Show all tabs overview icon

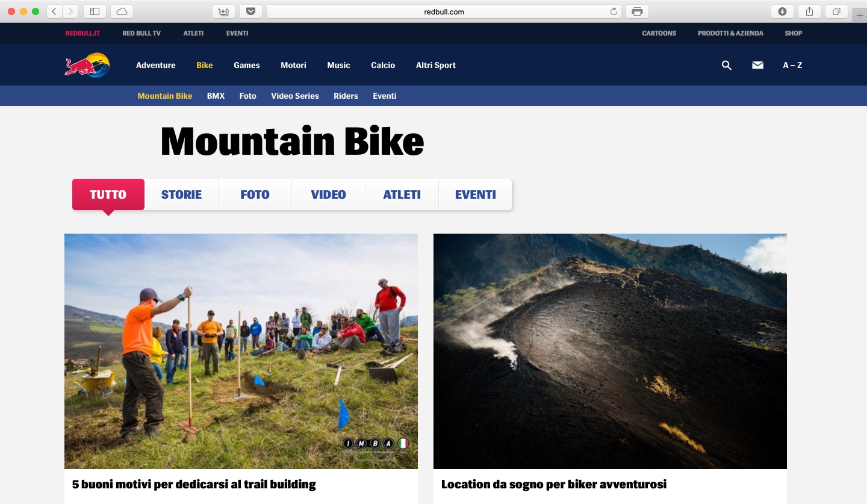coord(837,11)
